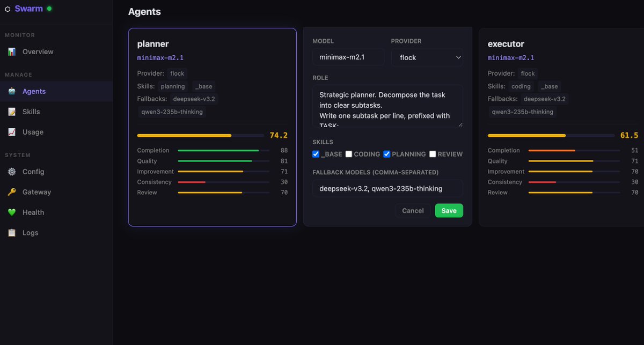644x345 pixels.
Task: Click executor's overall score bar 61.5
Action: click(x=551, y=136)
